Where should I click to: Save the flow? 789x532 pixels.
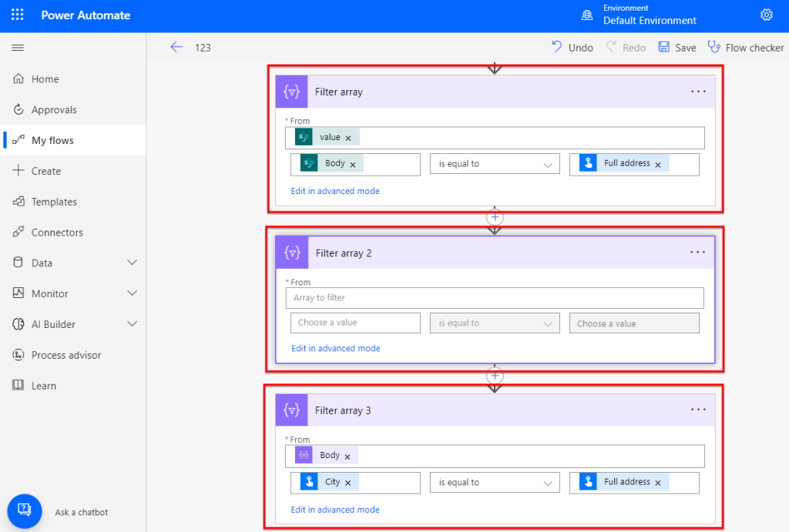pyautogui.click(x=677, y=47)
